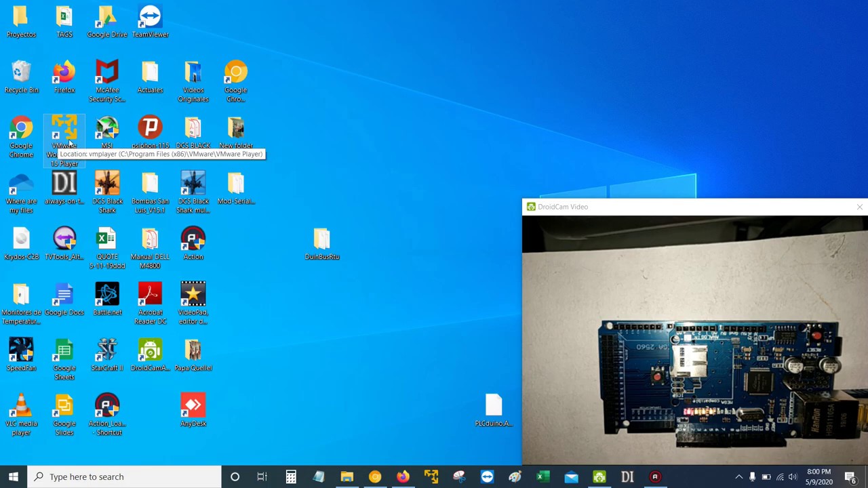Screen dimensions: 868x488
Task: Select the Action desktop shortcut
Action: pos(193,244)
